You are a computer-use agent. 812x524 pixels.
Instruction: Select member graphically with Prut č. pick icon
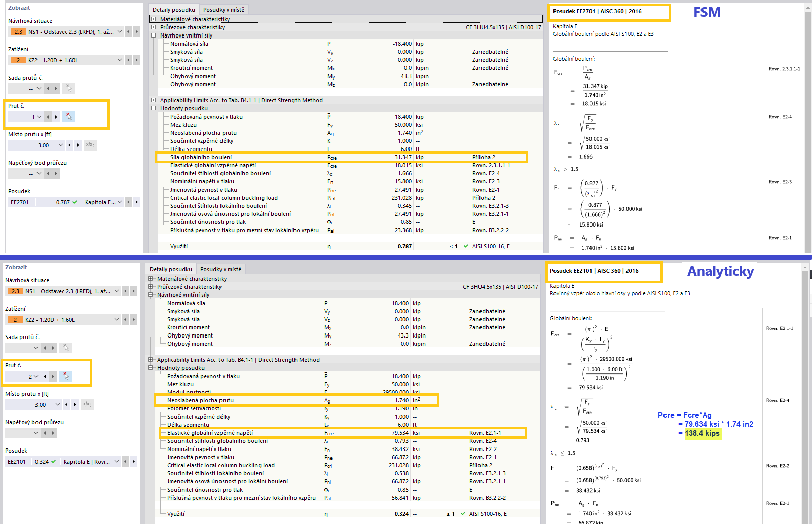[x=68, y=117]
